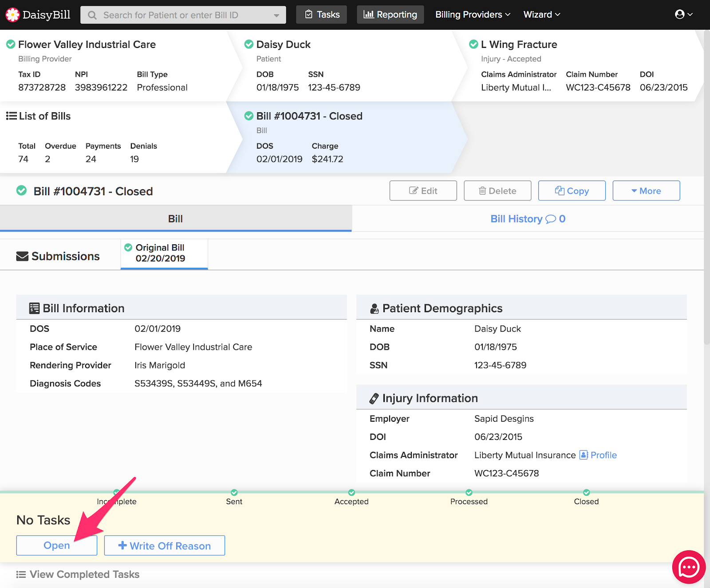Click the Search for Patient or Bill ID field
Screen dimensions: 710x588
pyautogui.click(x=183, y=15)
